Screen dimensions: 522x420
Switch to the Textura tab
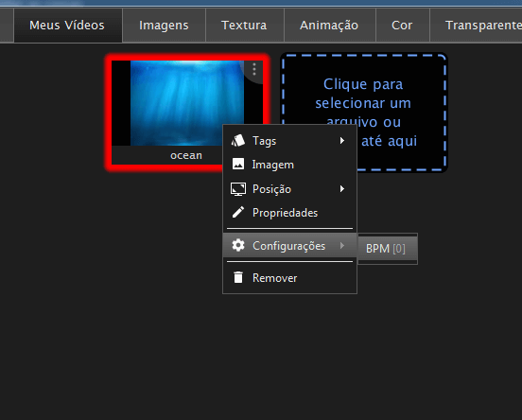pyautogui.click(x=244, y=26)
